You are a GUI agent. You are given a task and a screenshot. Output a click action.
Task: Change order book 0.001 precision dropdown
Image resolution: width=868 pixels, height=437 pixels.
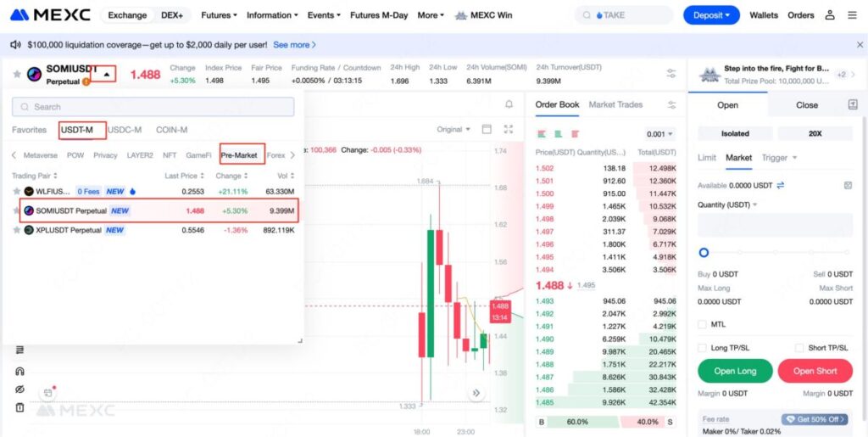pos(660,134)
